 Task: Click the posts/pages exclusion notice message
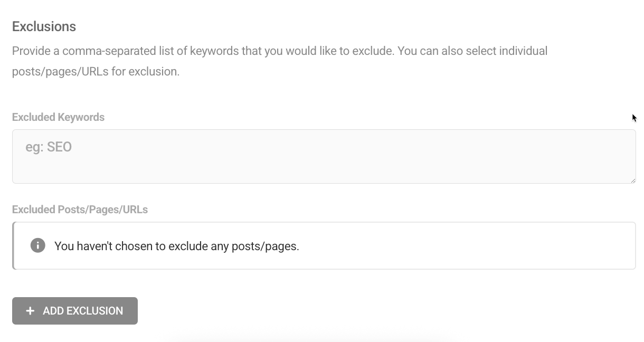click(x=177, y=245)
